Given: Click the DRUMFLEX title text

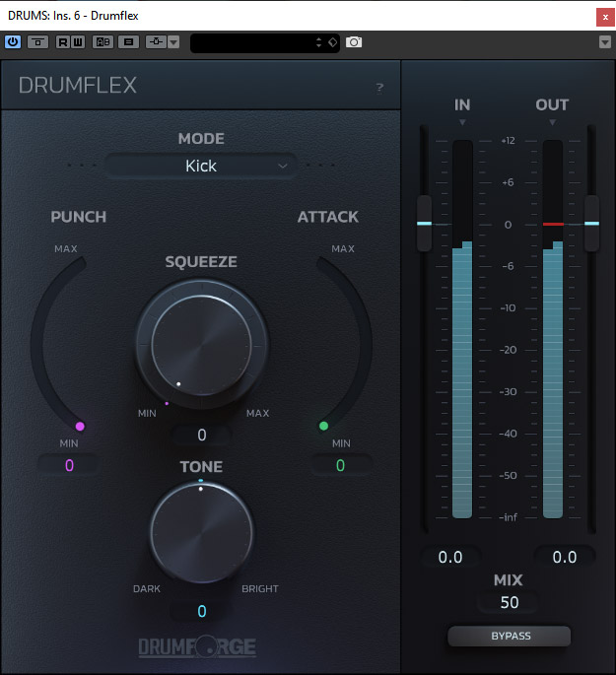Looking at the screenshot, I should 78,85.
